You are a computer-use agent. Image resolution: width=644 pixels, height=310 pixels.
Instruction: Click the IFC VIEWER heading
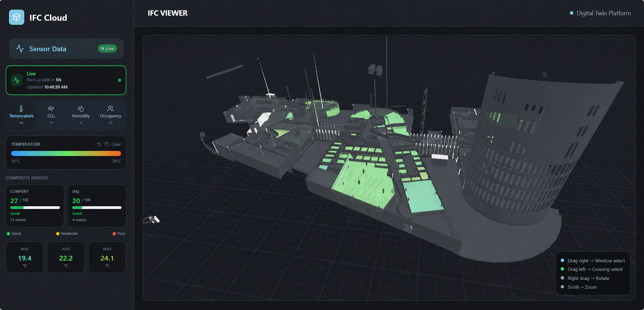pos(168,13)
